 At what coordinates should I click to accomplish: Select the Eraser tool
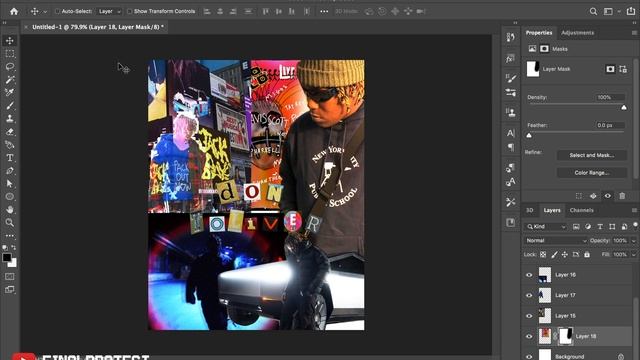point(10,132)
